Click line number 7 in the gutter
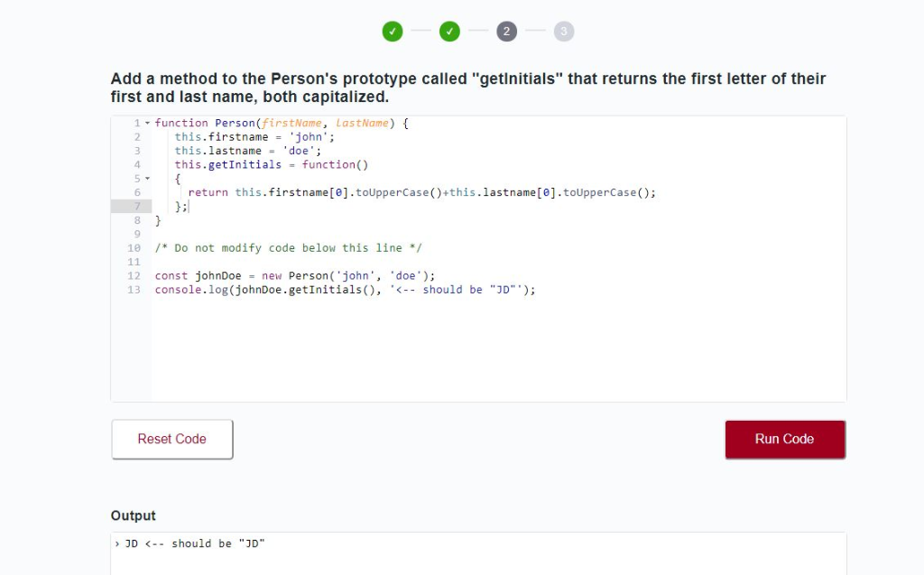This screenshot has width=924, height=575. (x=135, y=206)
